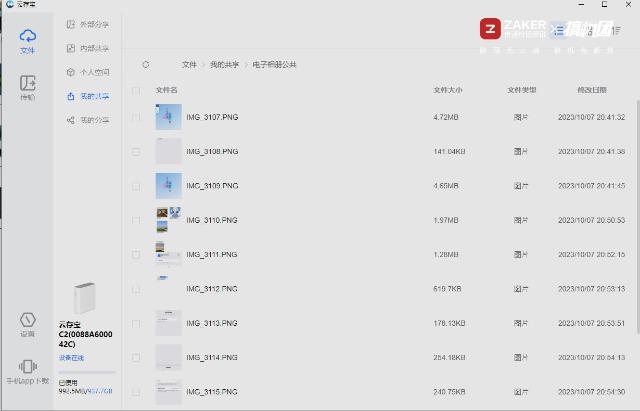Screen dimensions: 640x411
Task: Open the 文件 cloud section in sidebar
Action: [28, 40]
